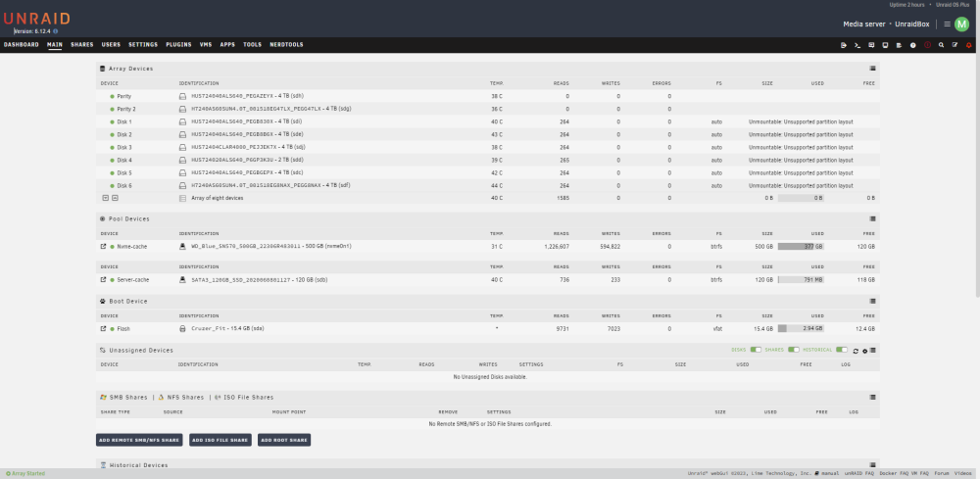Collapse Boot Device panel via list icon

(872, 301)
